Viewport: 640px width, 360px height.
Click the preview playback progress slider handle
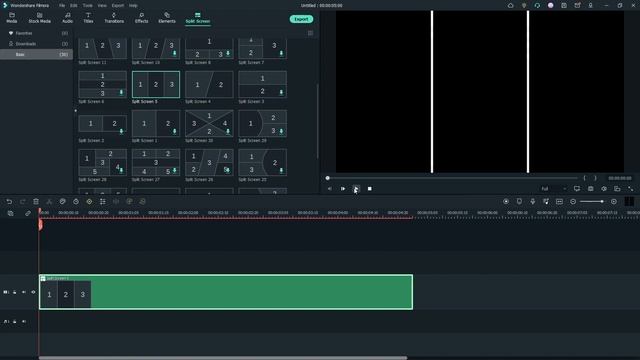[x=327, y=178]
